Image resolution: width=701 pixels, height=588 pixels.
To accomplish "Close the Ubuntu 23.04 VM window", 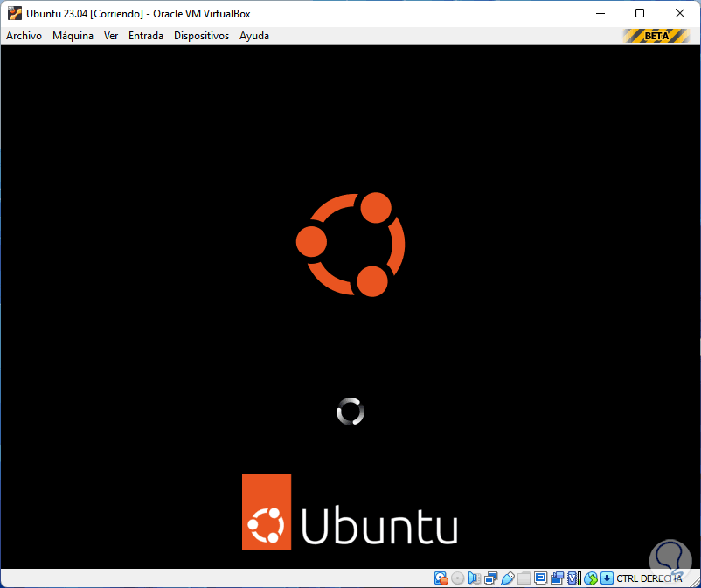I will click(x=680, y=13).
